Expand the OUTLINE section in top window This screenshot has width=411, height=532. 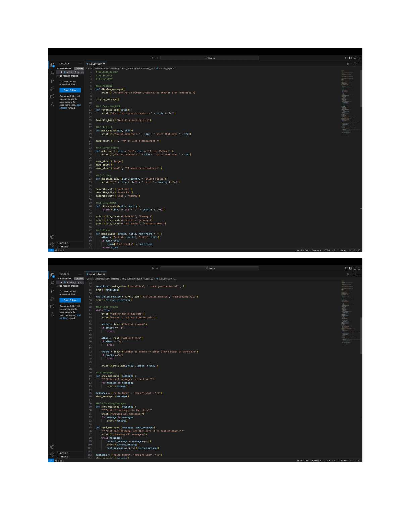tap(64, 243)
